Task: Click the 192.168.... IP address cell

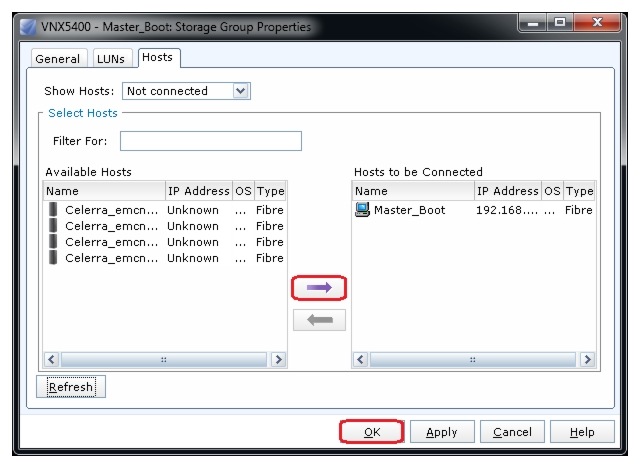Action: (507, 210)
